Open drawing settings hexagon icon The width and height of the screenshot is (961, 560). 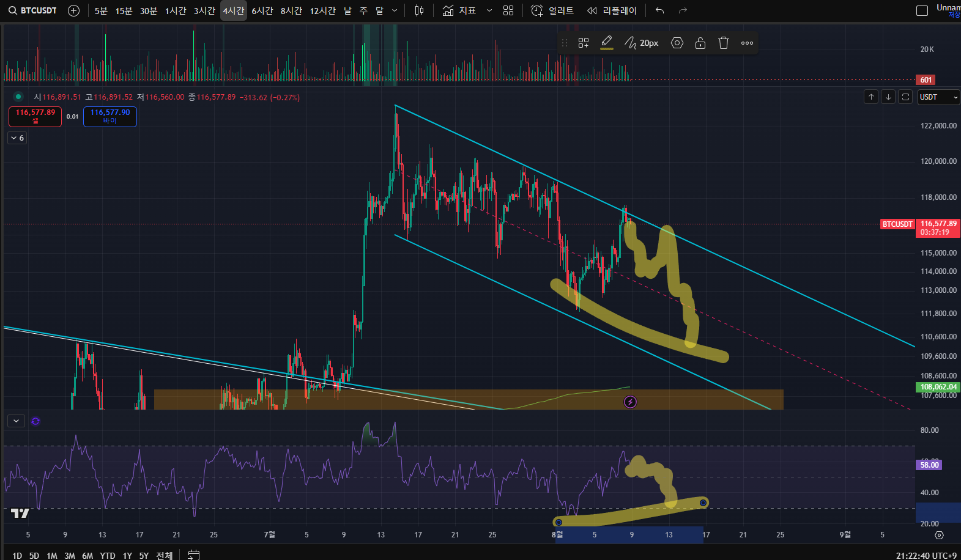point(677,43)
